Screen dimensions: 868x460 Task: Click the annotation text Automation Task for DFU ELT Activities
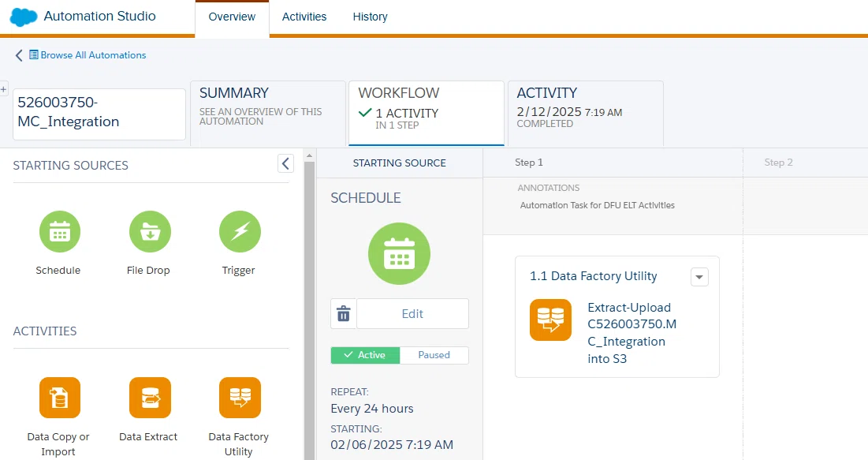coord(598,205)
